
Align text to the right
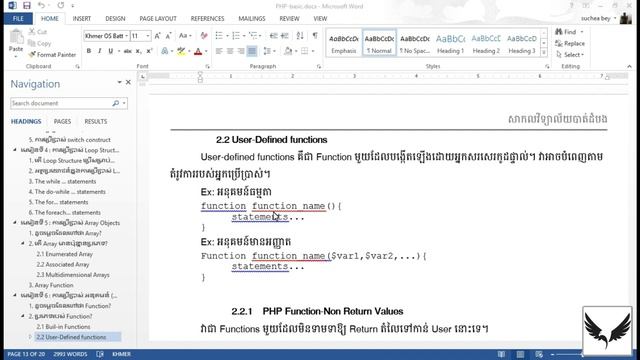[x=241, y=51]
